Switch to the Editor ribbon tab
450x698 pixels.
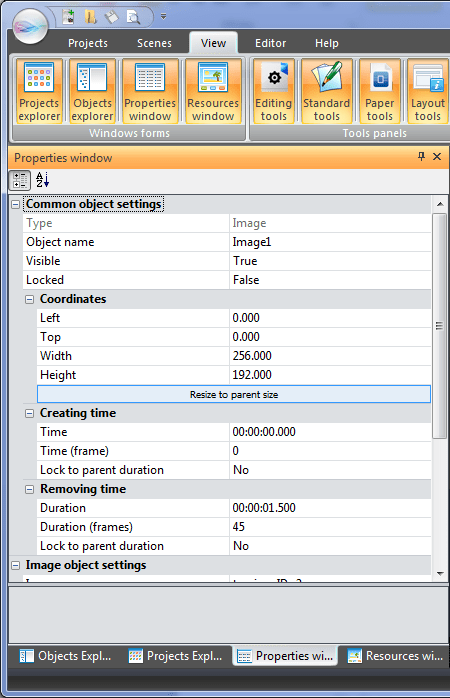(x=270, y=43)
